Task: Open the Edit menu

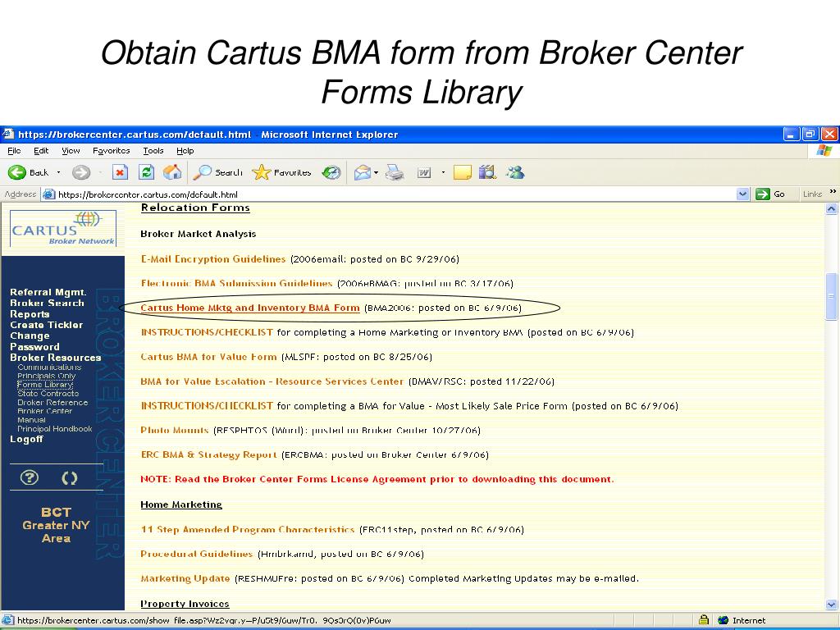Action: (41, 151)
